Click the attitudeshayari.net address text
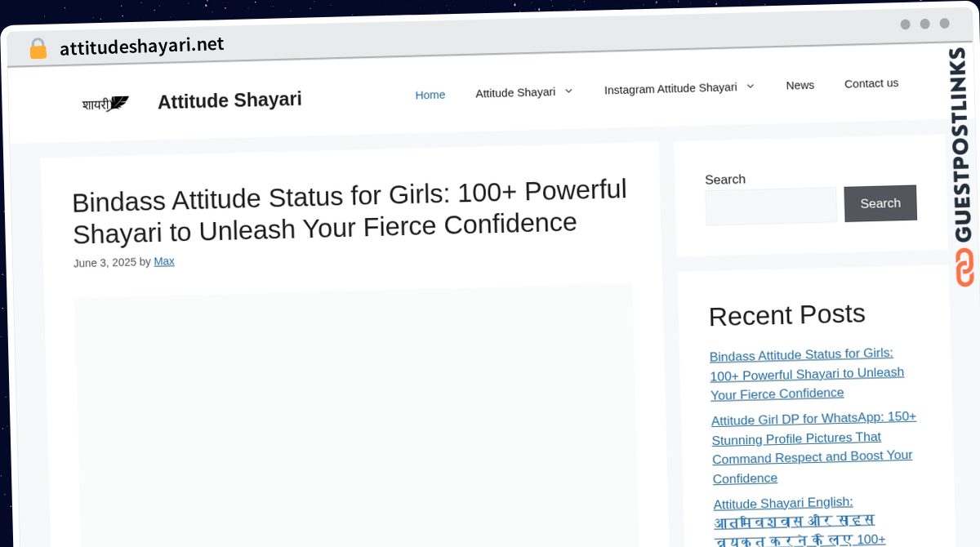Viewport: 980px width, 547px height. 141,46
